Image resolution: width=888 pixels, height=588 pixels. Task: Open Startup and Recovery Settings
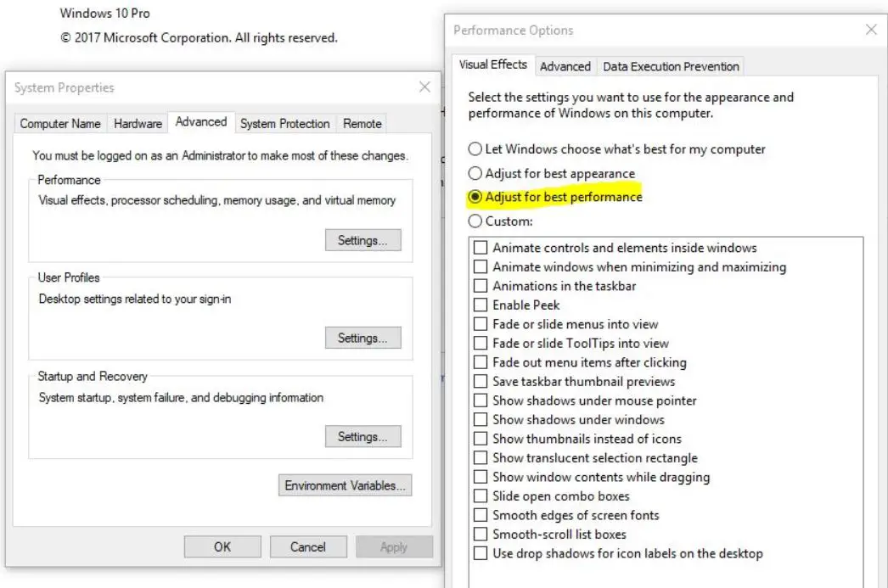[x=363, y=437]
